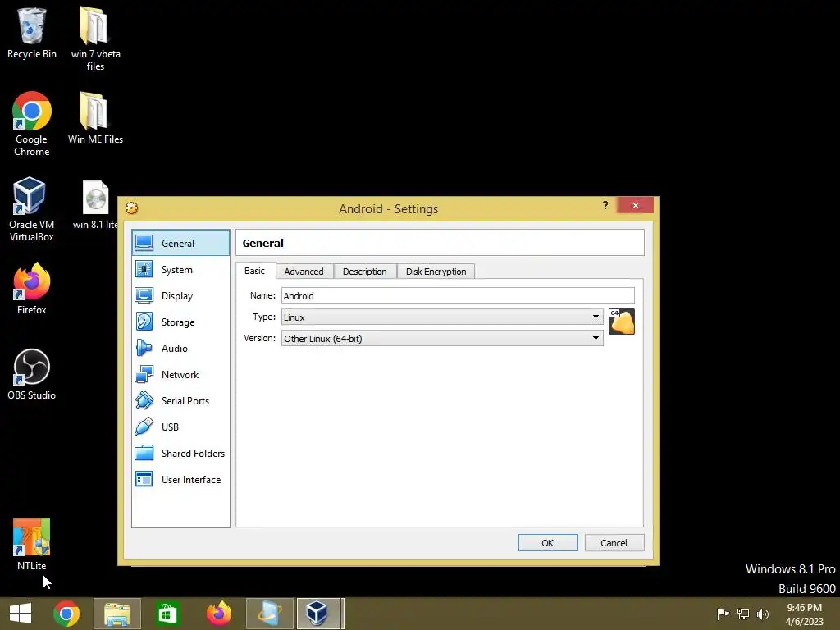
Task: Open Chrome from the taskbar
Action: (x=66, y=614)
